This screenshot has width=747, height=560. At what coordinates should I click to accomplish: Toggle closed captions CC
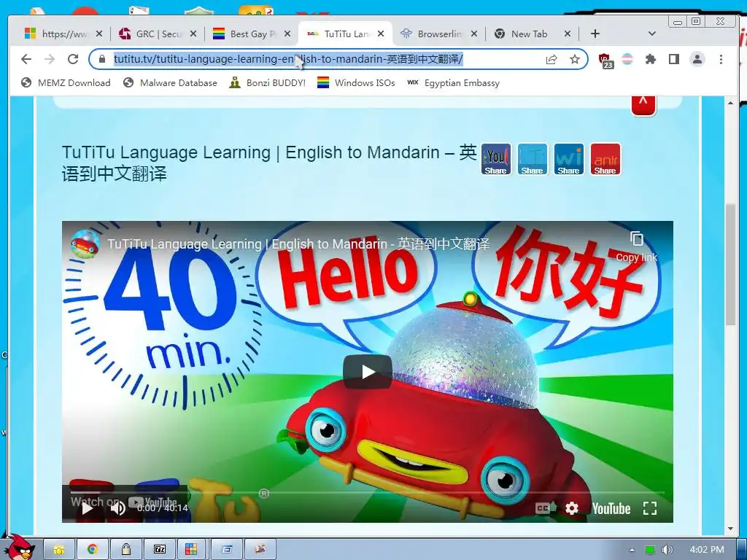coord(544,508)
